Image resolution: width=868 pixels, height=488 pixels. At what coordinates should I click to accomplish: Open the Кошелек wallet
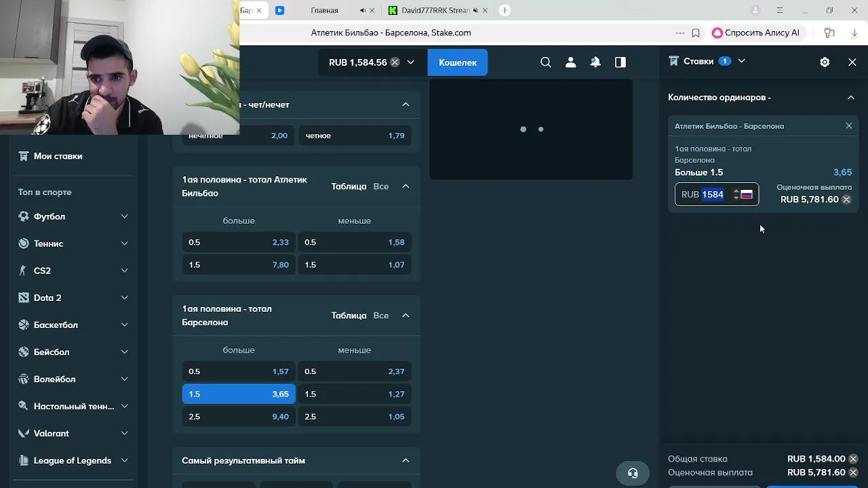tap(458, 62)
